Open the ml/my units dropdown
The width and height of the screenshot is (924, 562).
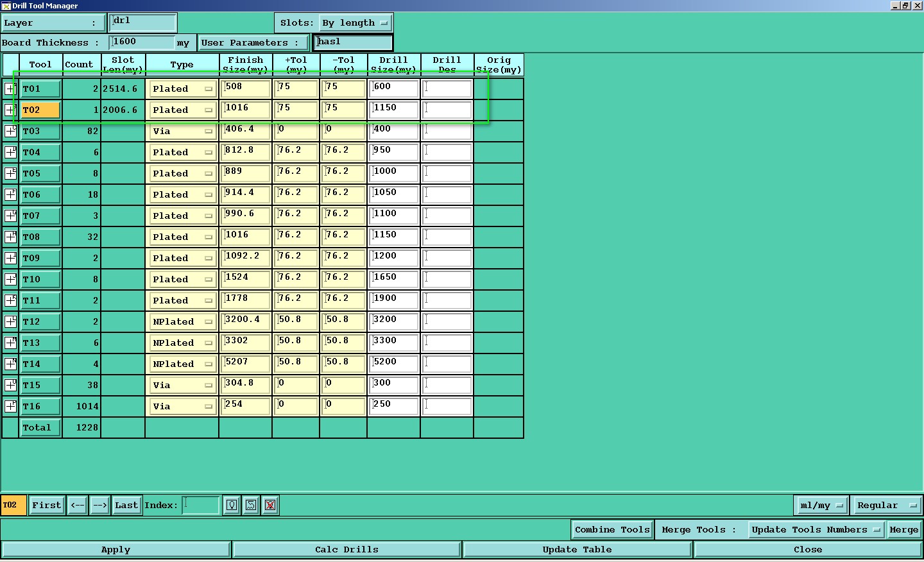(821, 505)
